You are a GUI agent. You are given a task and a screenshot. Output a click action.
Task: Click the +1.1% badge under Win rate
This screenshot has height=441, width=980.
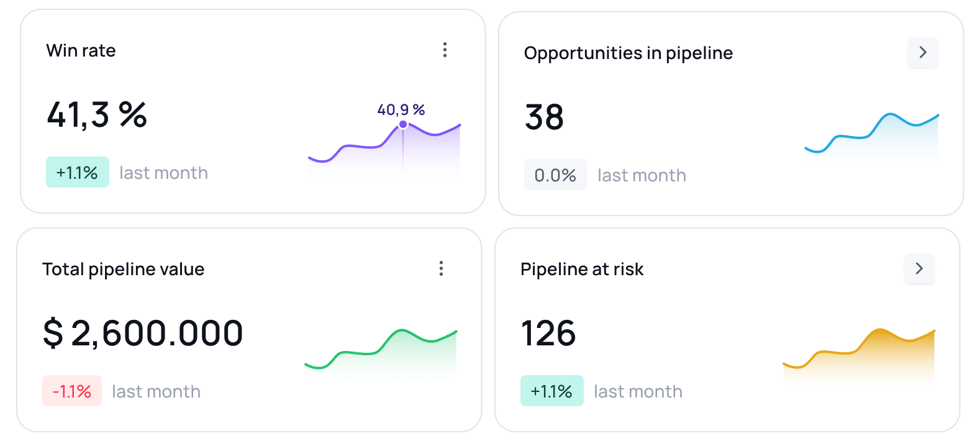(x=78, y=173)
